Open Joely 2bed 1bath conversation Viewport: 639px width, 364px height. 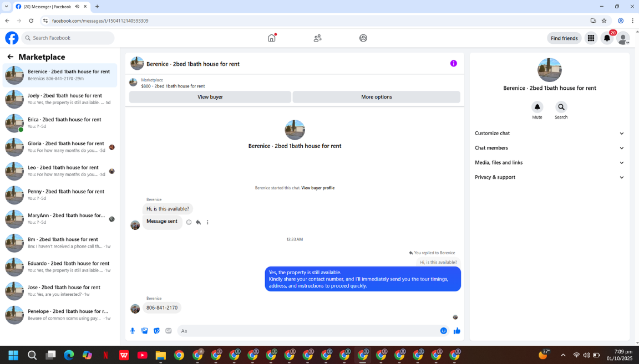[60, 99]
